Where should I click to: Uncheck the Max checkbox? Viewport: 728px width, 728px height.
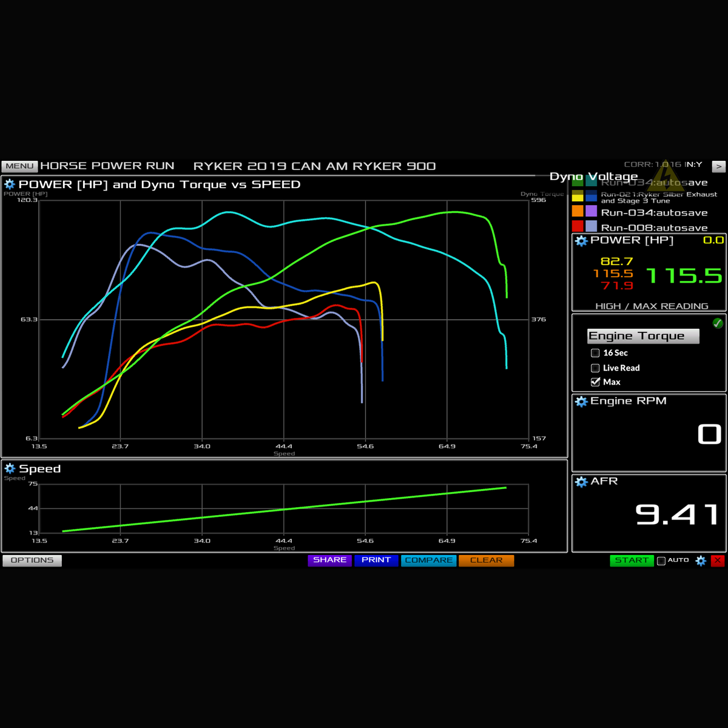click(x=595, y=382)
